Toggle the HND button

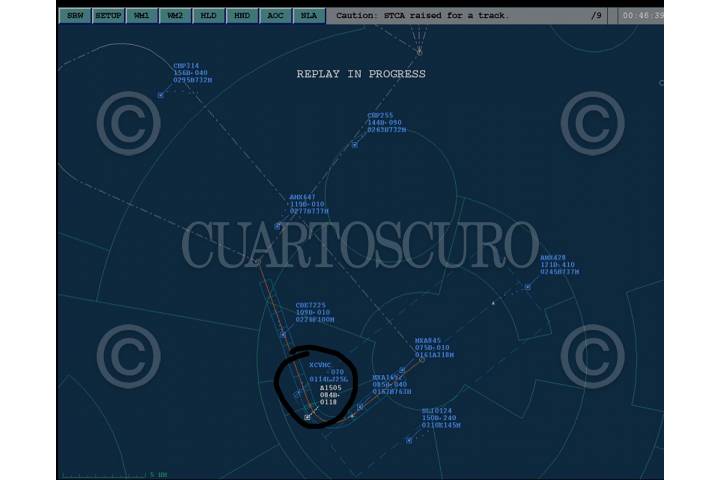tap(241, 16)
